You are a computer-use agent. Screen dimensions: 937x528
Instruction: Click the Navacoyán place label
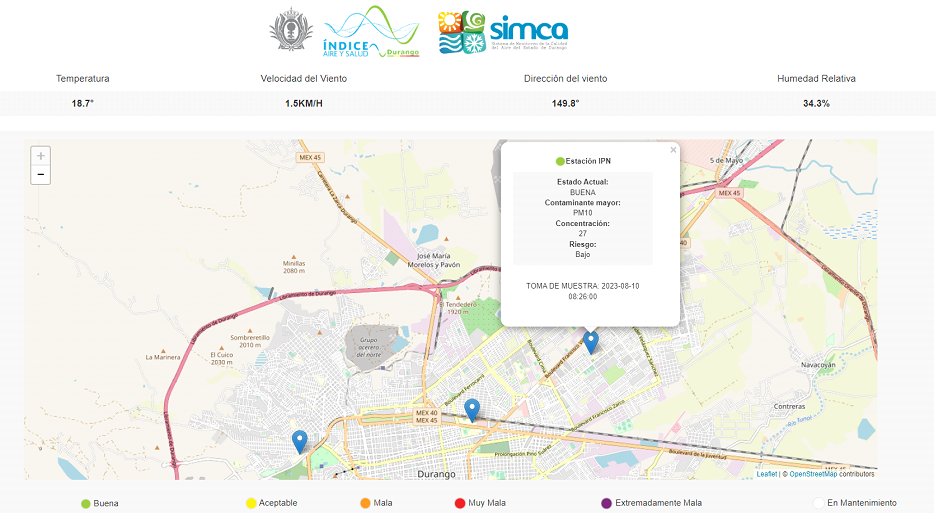(x=818, y=365)
